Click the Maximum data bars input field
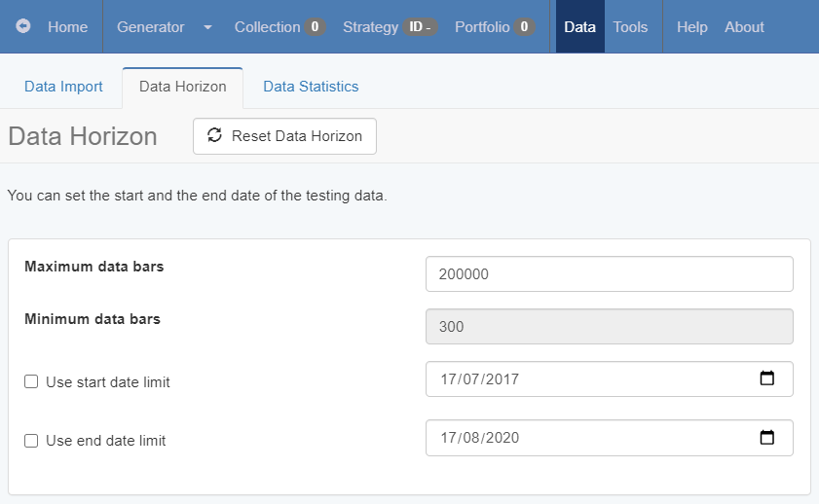Viewport: 819px width, 504px height. (609, 274)
